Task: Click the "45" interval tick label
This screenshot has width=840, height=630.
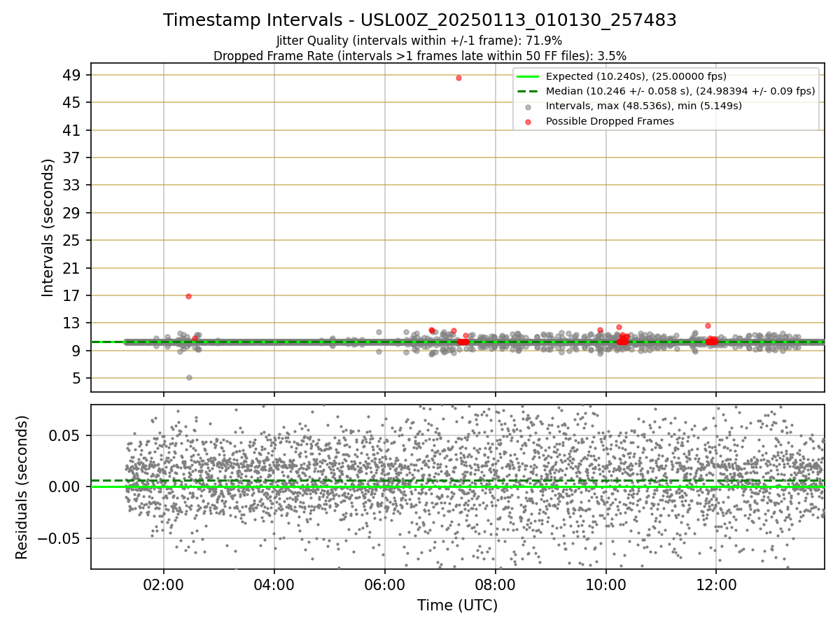Action: click(73, 102)
